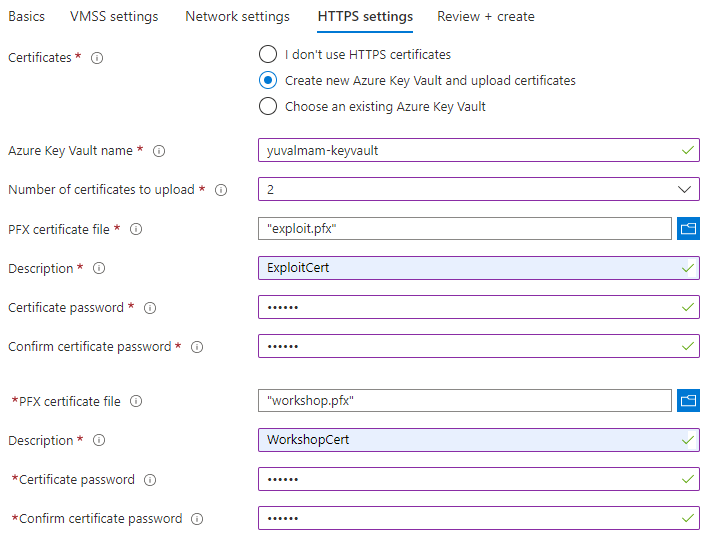Open the Review + create tab
Screen dimensions: 714x545
coord(485,17)
